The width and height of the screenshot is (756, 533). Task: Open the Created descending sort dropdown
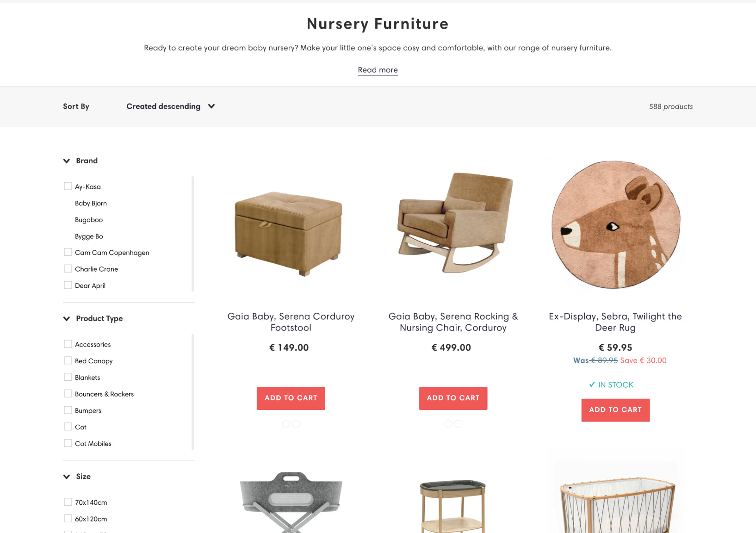coord(171,106)
